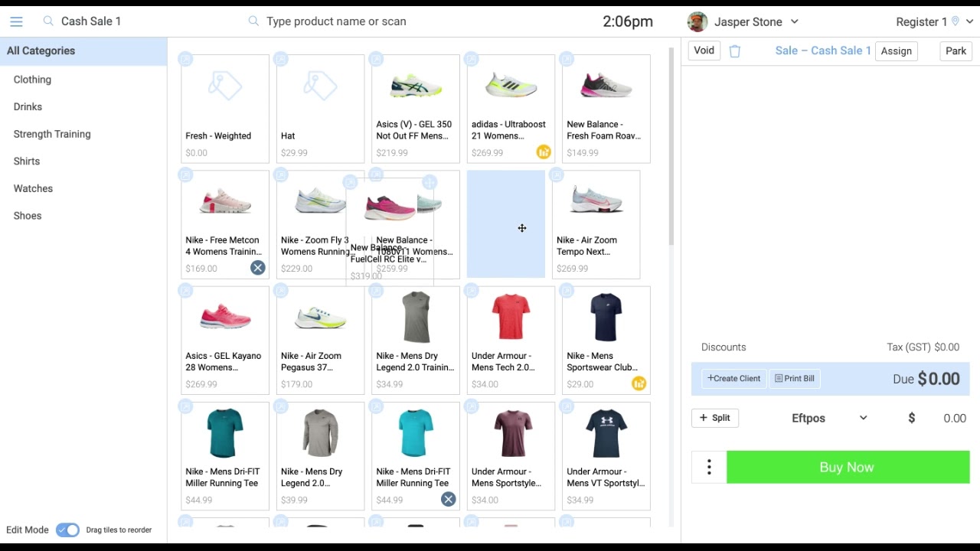The height and width of the screenshot is (551, 980).
Task: Click image-edit icon on Under Armour VT Sportstyle tile
Action: point(567,407)
